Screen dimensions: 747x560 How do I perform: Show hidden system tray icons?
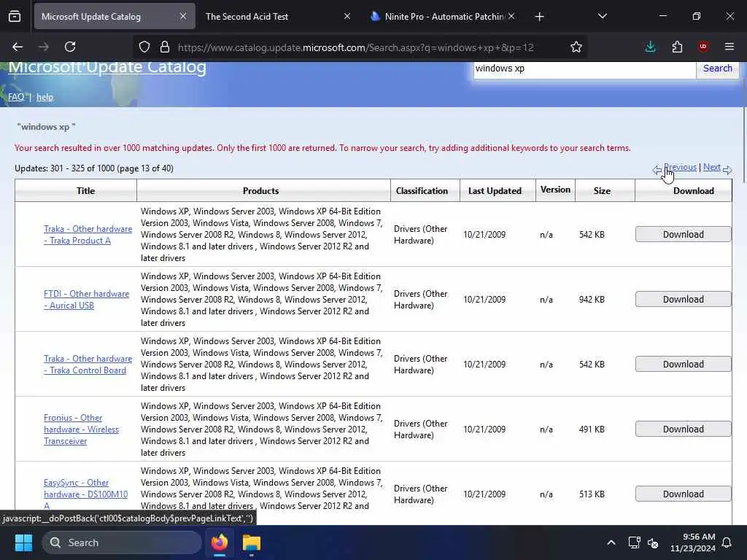point(611,542)
